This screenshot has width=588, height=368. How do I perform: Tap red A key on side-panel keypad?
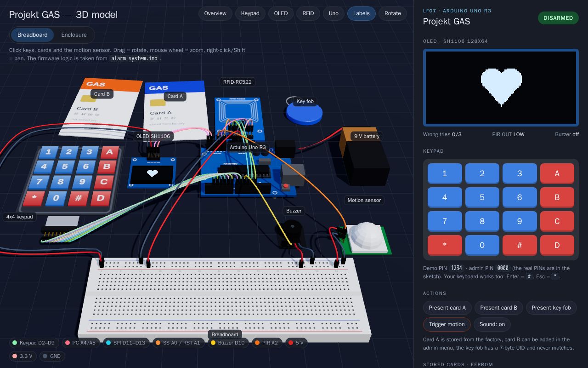[x=557, y=173]
